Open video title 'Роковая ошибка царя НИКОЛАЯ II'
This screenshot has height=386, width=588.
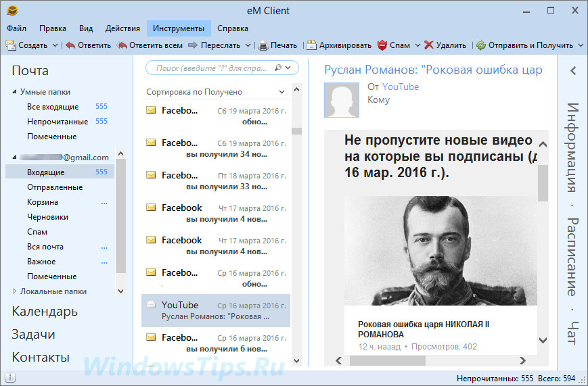[x=424, y=329]
